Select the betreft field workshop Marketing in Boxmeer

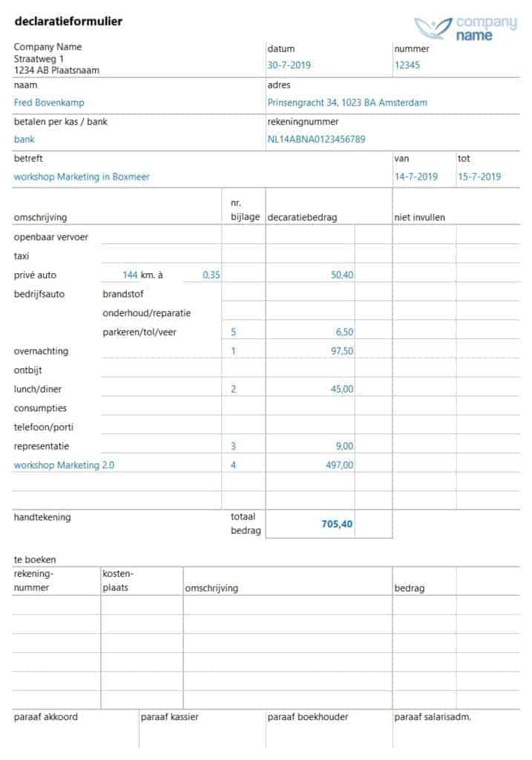tap(82, 177)
